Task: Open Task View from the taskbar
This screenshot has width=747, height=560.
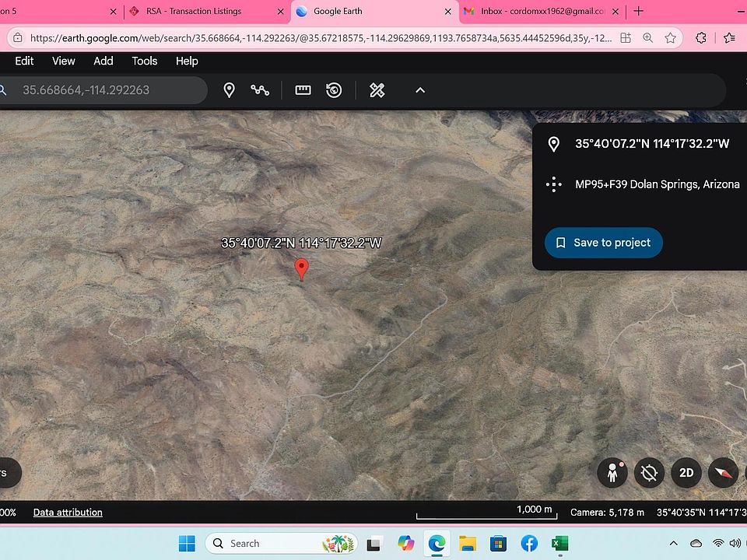Action: pos(374,544)
